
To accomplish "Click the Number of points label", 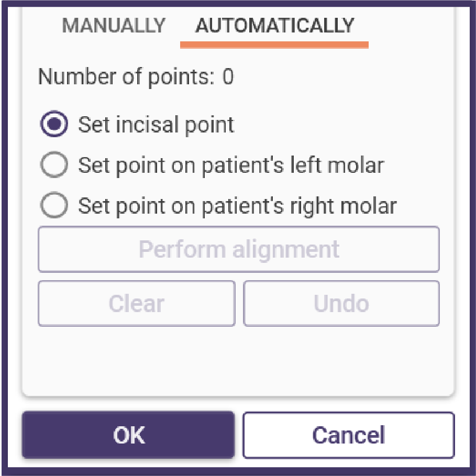I will click(x=136, y=77).
